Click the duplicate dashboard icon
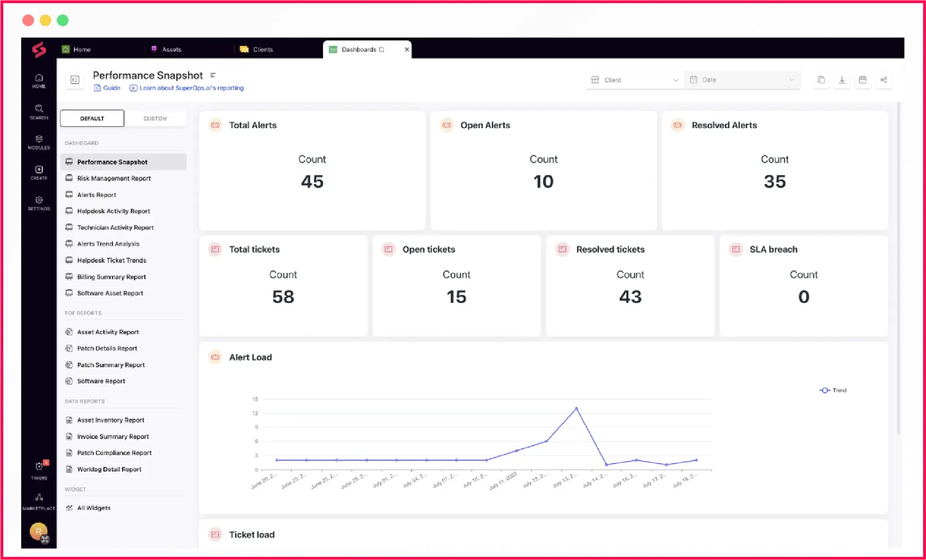926x560 pixels. [821, 80]
